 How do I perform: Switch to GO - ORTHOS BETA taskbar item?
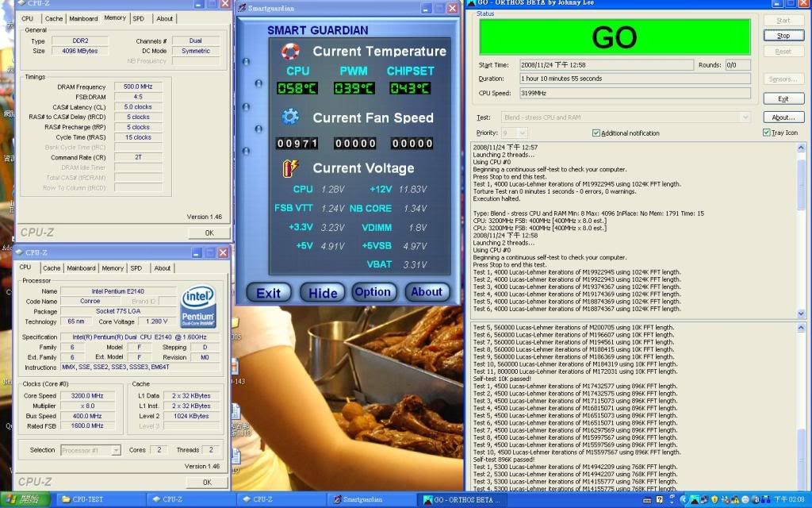[x=463, y=500]
